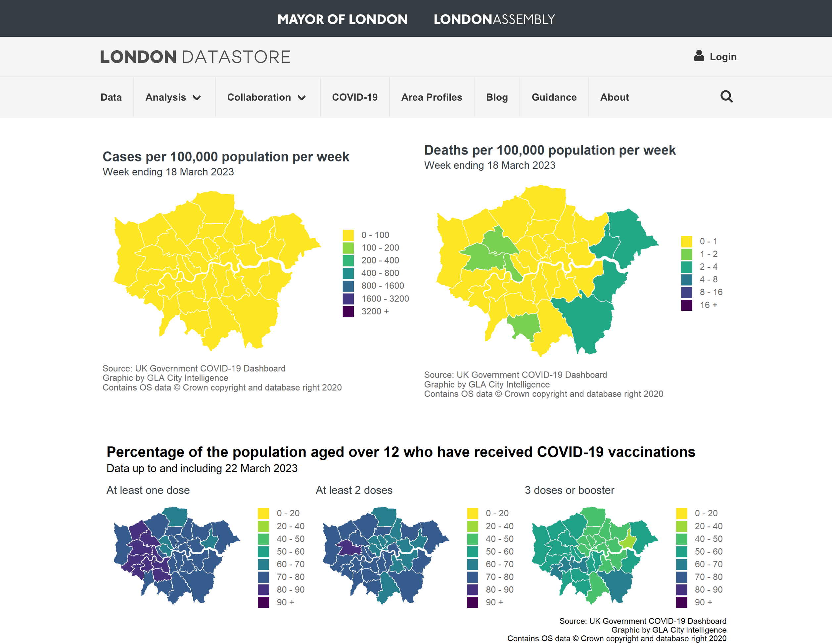Click the 0 - 100 cases legend swatch
The width and height of the screenshot is (832, 644).
click(x=348, y=235)
